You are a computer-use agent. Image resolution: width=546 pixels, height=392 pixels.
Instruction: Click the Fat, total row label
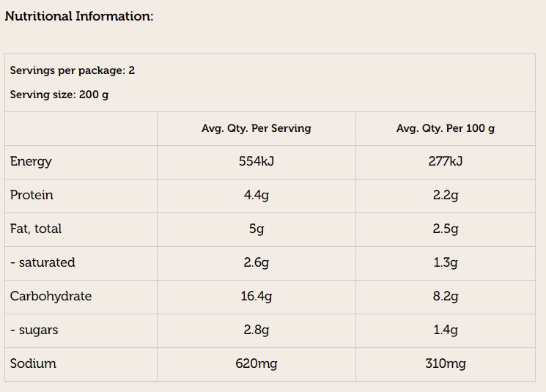[x=36, y=229]
